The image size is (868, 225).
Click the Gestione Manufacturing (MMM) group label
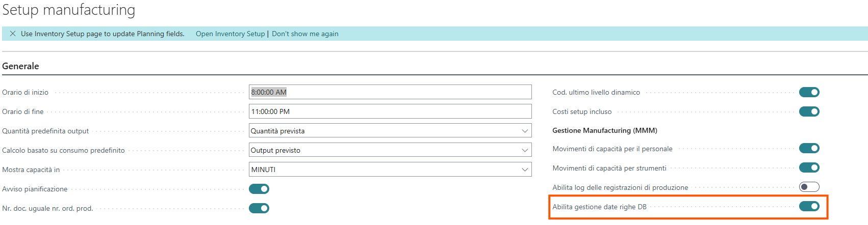point(604,130)
